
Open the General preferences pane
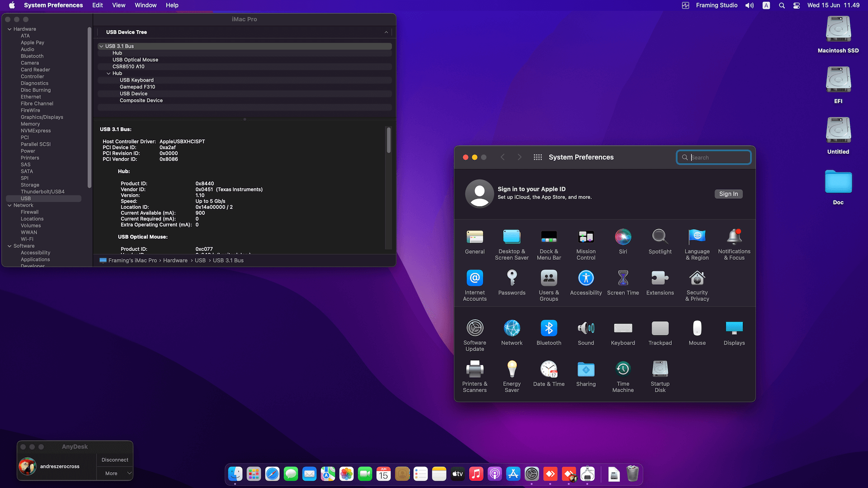point(475,237)
